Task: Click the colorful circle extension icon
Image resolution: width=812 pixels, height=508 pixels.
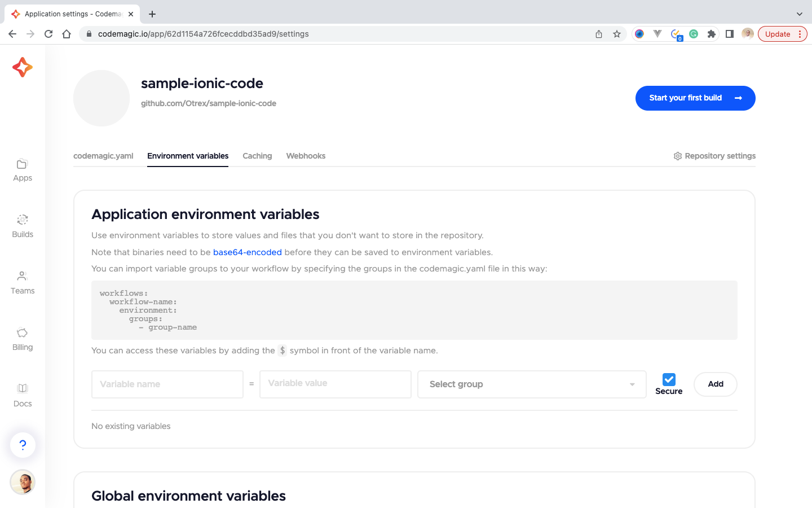Action: point(639,34)
